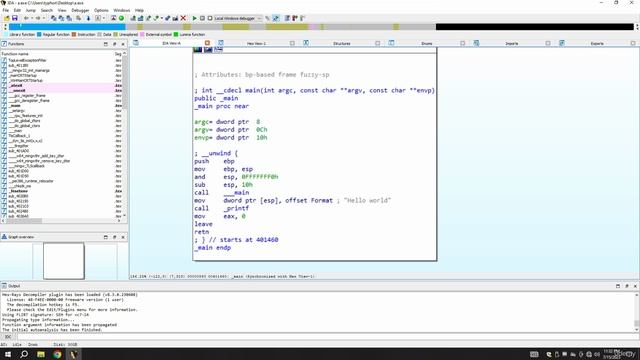Open the Search menu
640x360 pixels.
[47, 10]
